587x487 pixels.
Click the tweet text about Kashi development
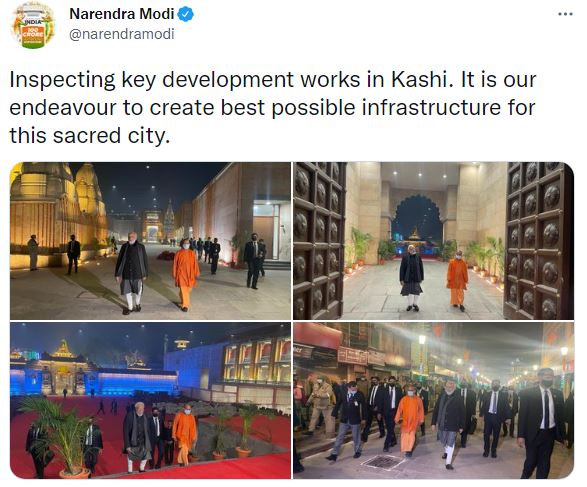point(273,107)
